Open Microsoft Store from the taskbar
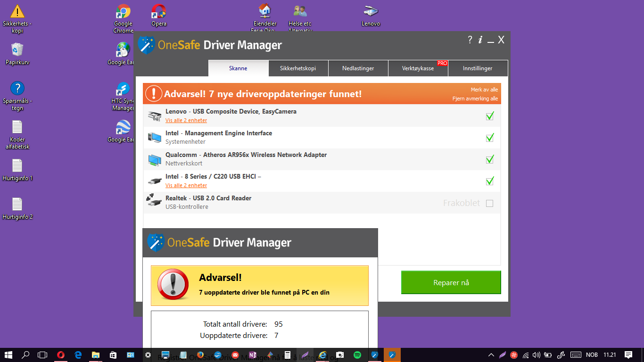644x362 pixels. click(113, 355)
